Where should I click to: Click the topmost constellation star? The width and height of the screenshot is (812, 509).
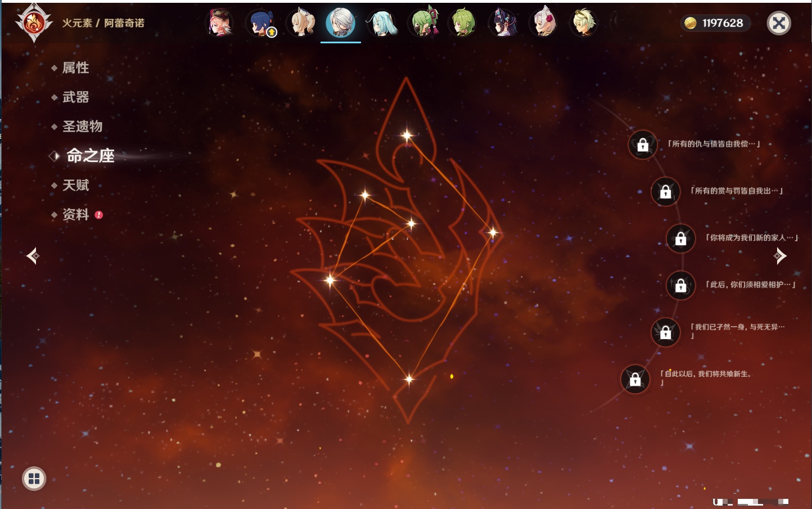click(x=407, y=135)
